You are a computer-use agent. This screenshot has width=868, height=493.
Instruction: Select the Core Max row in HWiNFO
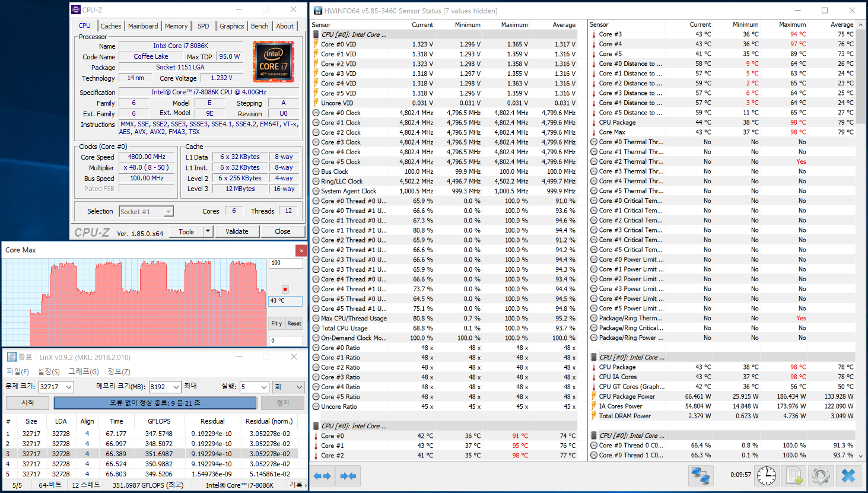tap(722, 132)
